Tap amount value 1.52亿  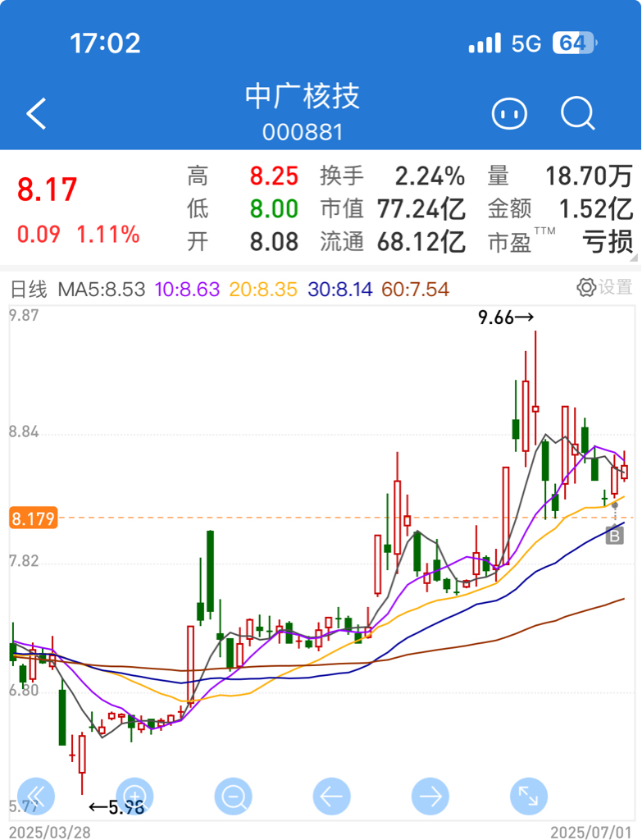coord(596,208)
